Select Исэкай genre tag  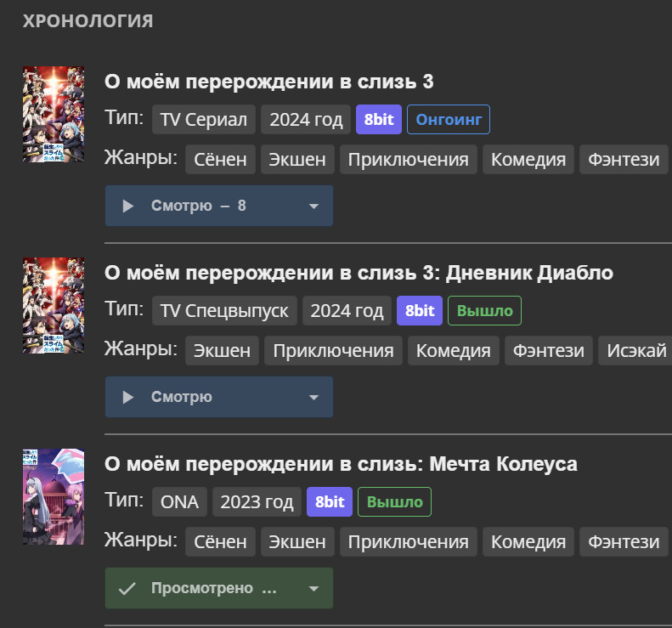[631, 350]
